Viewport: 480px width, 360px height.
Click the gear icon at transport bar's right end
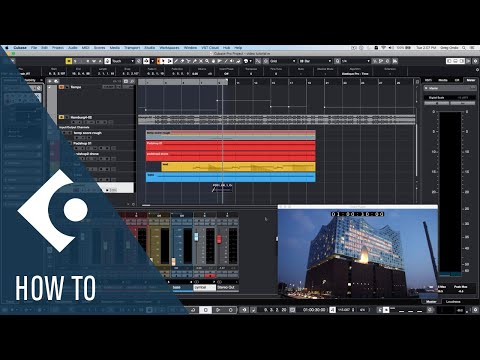tap(475, 310)
